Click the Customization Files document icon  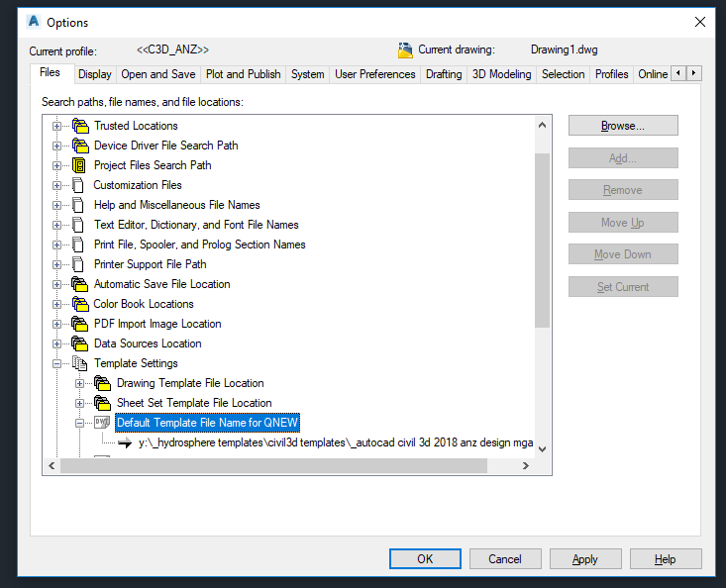pyautogui.click(x=78, y=185)
